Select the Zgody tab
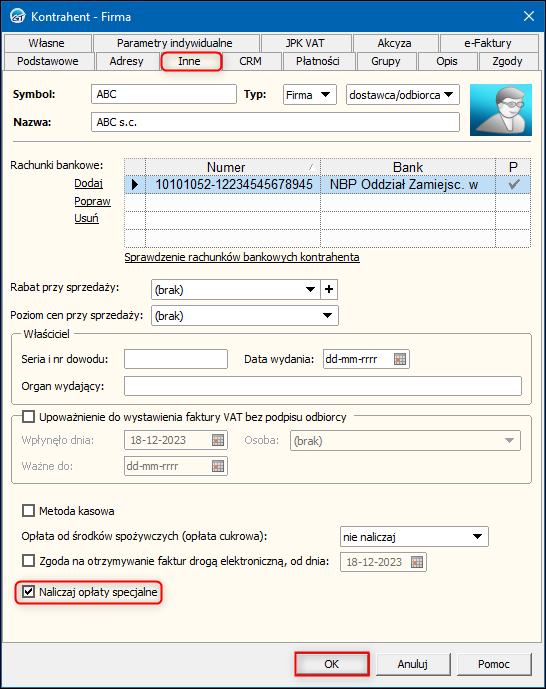Viewport: 546px width, 689px height. pyautogui.click(x=507, y=61)
